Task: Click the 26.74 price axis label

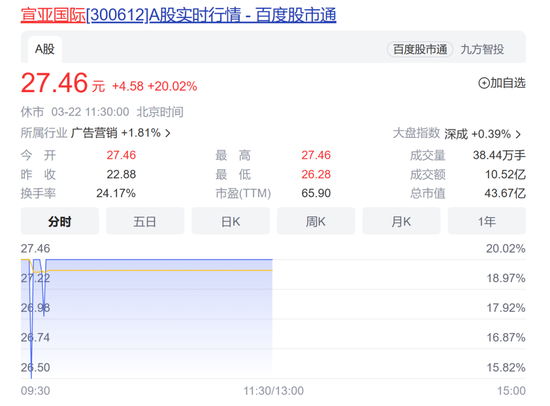Action: click(35, 338)
